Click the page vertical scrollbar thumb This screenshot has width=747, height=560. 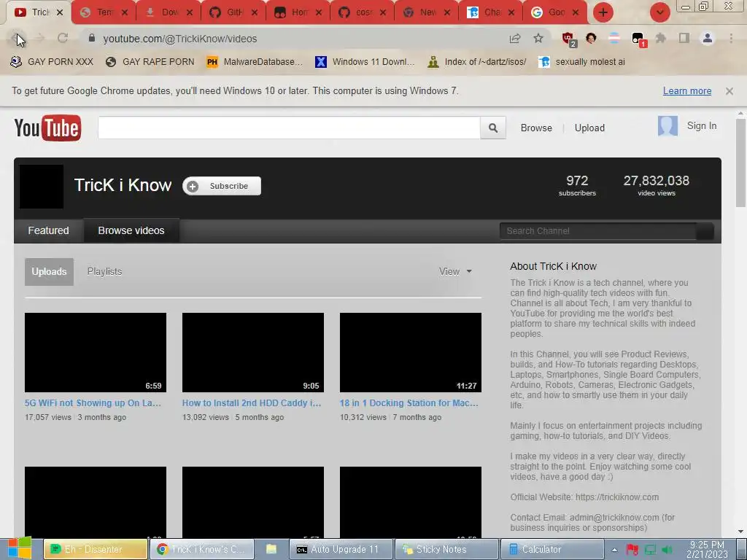[x=740, y=162]
